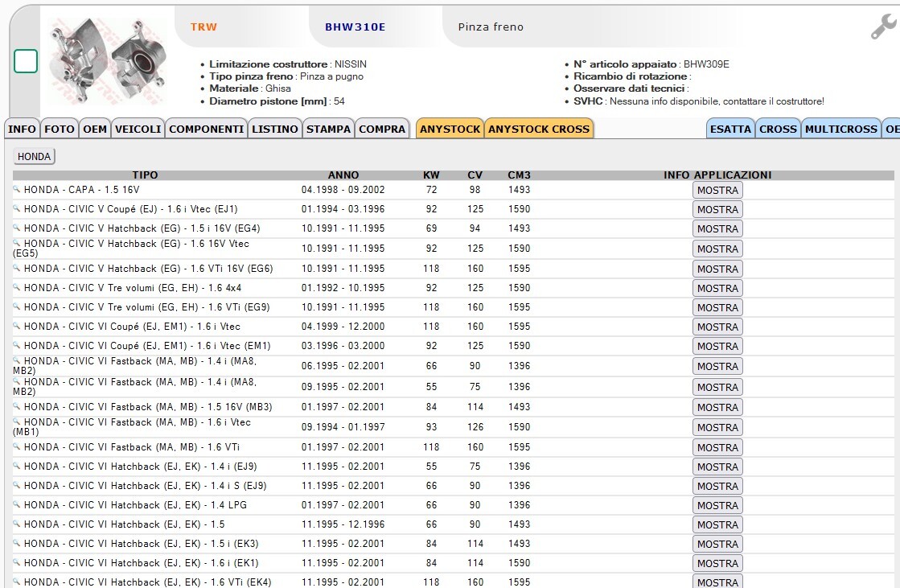Open the ANYSTOCK tab
Screen dimensions: 900x588
point(450,129)
